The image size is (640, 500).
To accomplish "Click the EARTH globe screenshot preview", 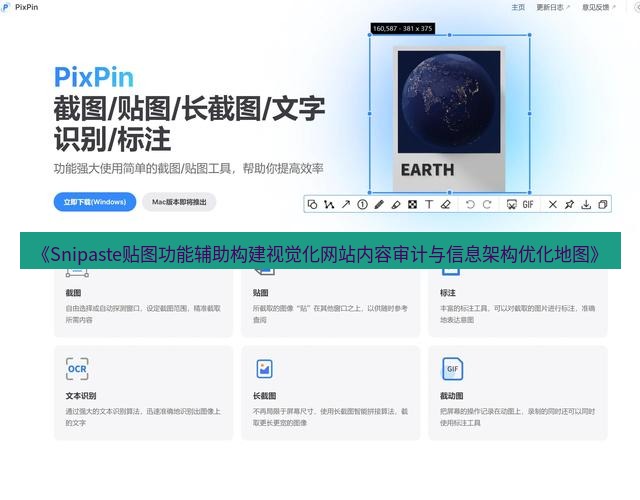I will [x=449, y=102].
